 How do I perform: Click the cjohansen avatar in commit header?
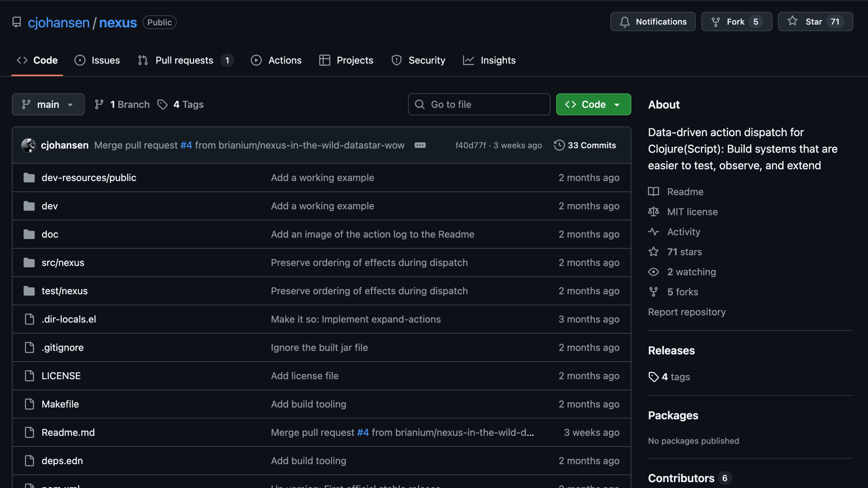pos(28,145)
